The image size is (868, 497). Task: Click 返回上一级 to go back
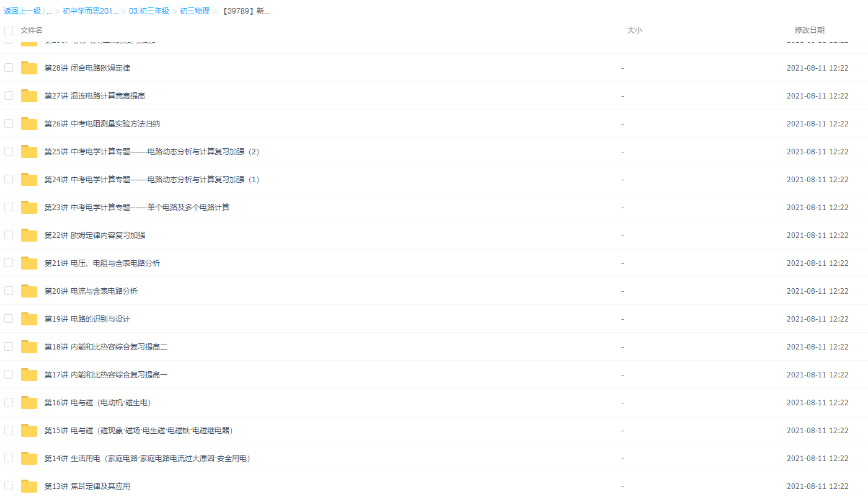(x=22, y=11)
